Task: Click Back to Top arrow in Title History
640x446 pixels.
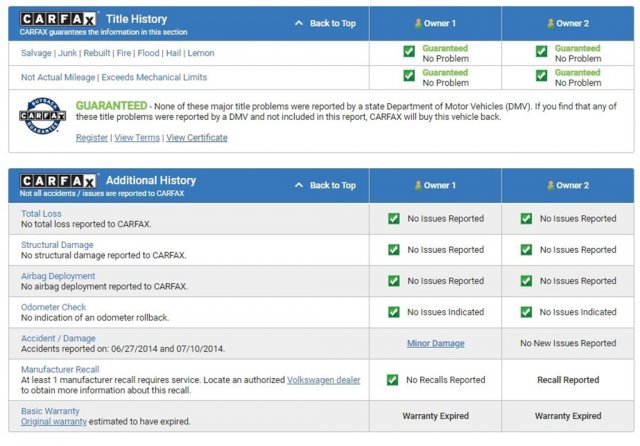Action: [299, 22]
